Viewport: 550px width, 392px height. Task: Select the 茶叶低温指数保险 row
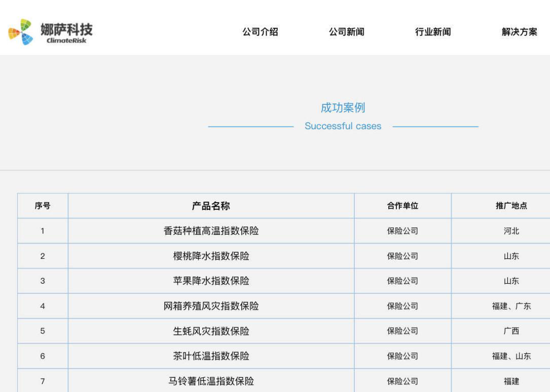tap(211, 356)
